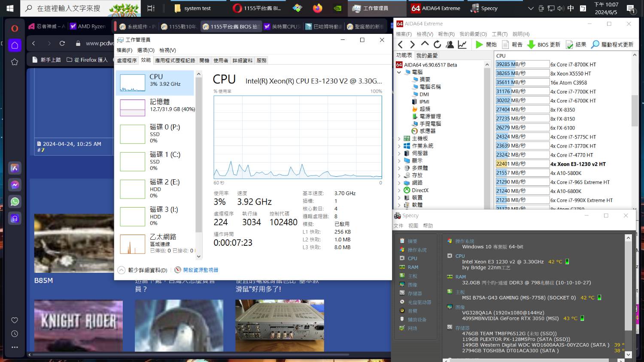This screenshot has width=644, height=362.
Task: Open 視图 menu in Speccy
Action: point(413,226)
